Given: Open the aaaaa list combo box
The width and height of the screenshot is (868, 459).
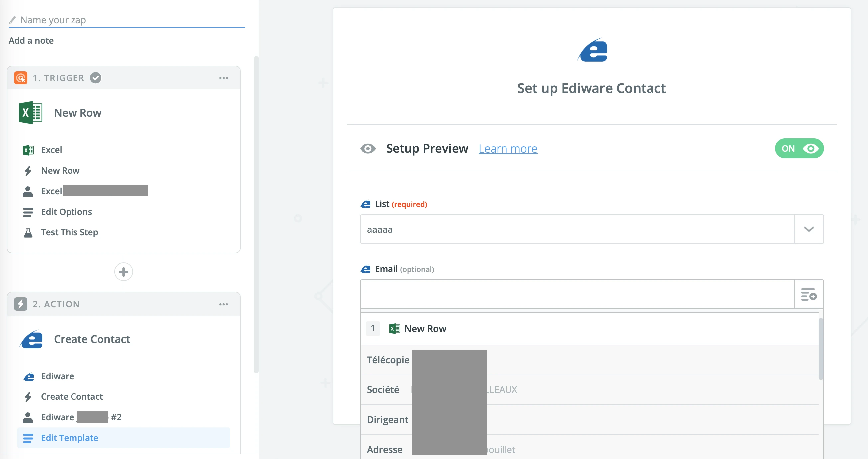Looking at the screenshot, I should coord(577,230).
